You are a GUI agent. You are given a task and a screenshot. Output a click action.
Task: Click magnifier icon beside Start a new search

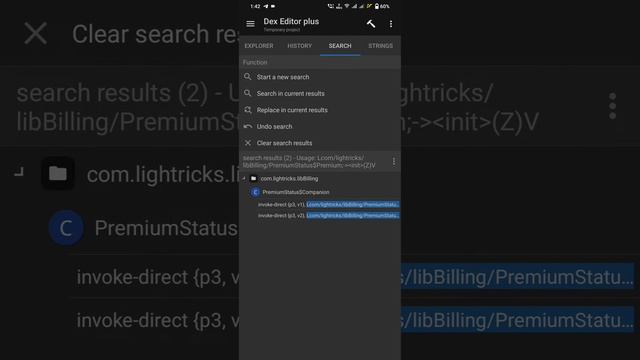click(x=247, y=76)
